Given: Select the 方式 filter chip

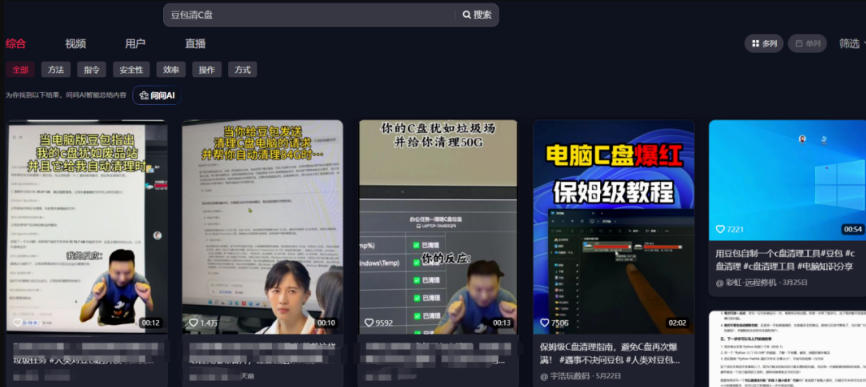Looking at the screenshot, I should coord(242,70).
